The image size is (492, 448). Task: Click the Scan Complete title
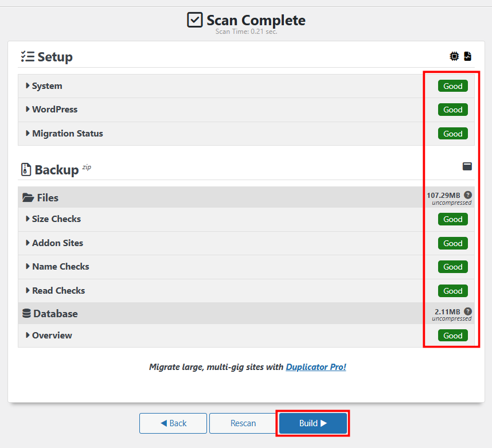coord(256,21)
